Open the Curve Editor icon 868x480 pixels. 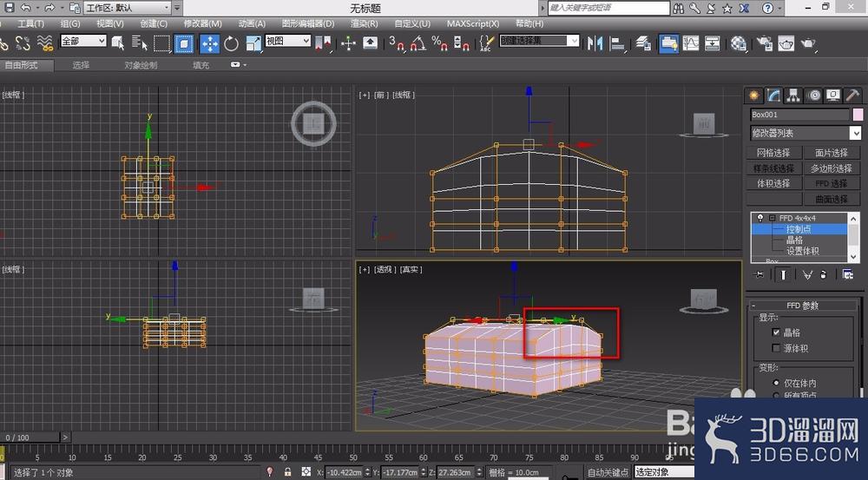point(690,43)
